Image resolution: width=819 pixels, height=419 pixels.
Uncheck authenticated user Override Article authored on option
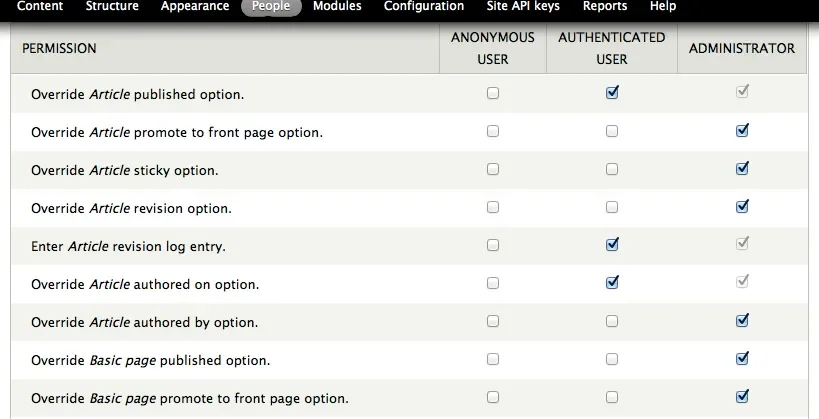click(x=612, y=283)
